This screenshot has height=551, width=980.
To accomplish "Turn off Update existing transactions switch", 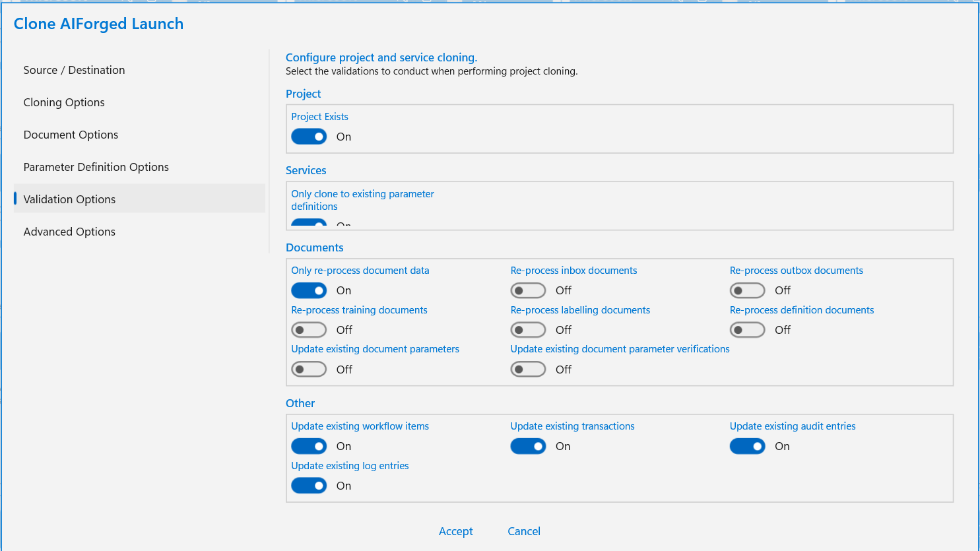I will pos(528,446).
